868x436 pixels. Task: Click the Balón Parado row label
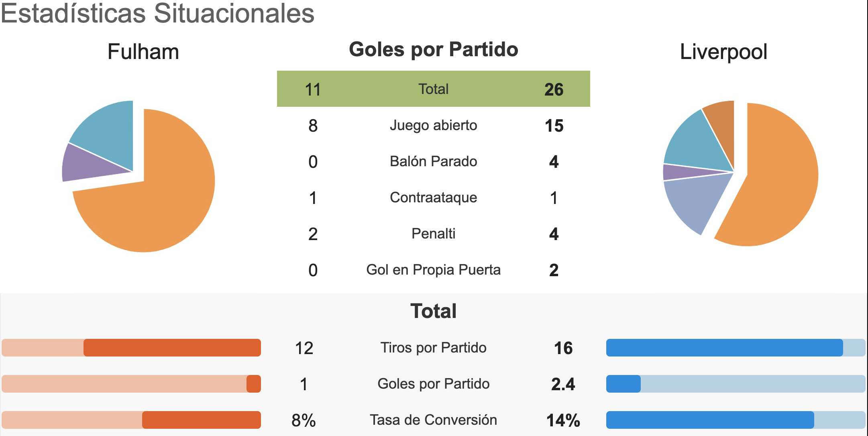coord(433,161)
